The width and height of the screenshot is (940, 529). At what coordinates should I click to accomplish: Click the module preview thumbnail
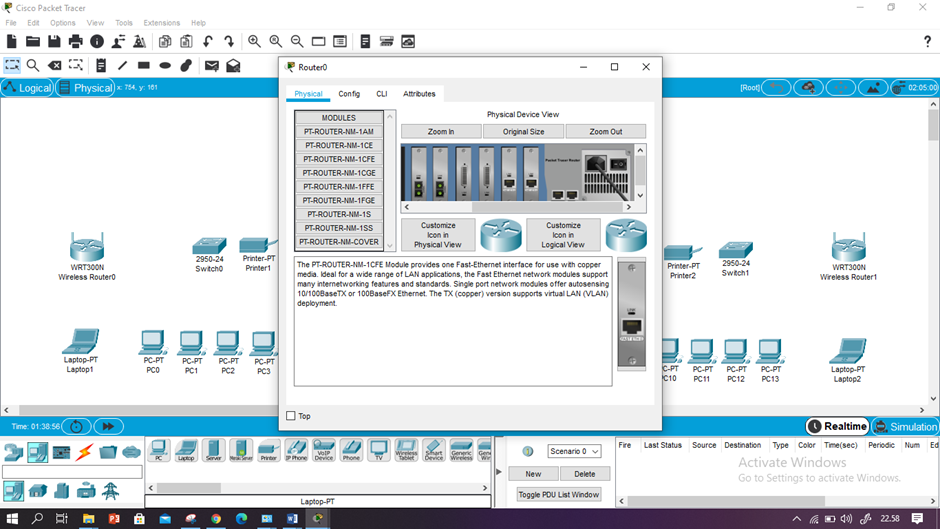pos(631,315)
